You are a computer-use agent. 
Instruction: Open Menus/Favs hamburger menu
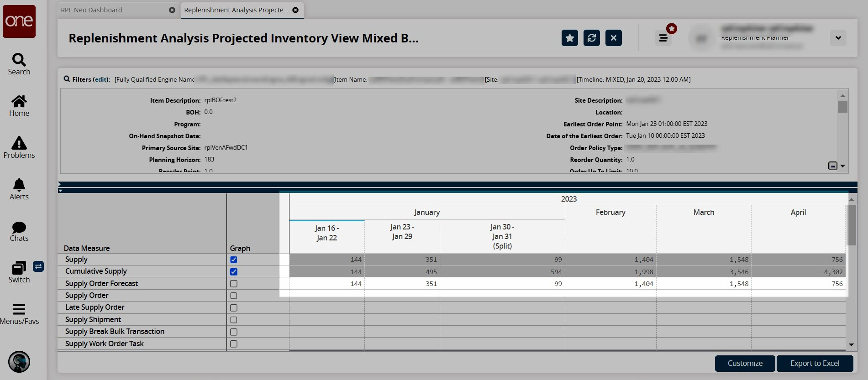pos(19,314)
